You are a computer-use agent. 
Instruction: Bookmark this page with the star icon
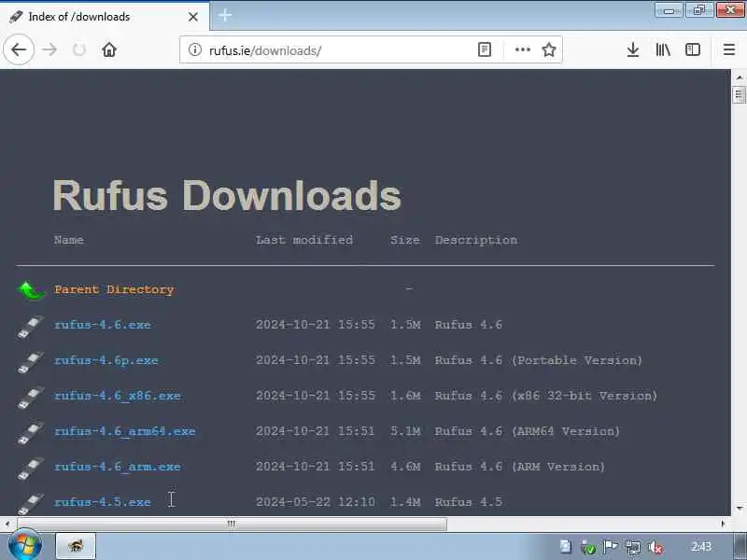pos(549,49)
